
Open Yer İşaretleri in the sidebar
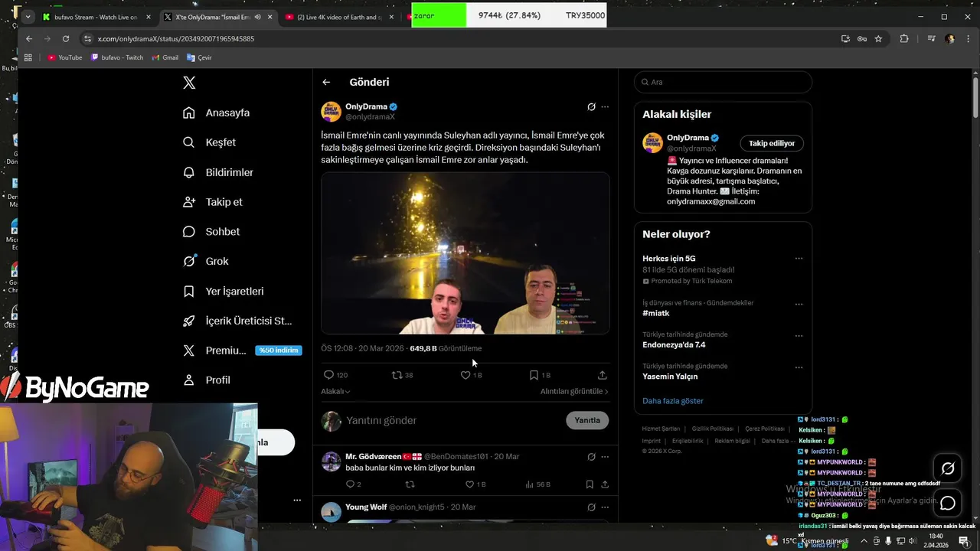tap(224, 291)
